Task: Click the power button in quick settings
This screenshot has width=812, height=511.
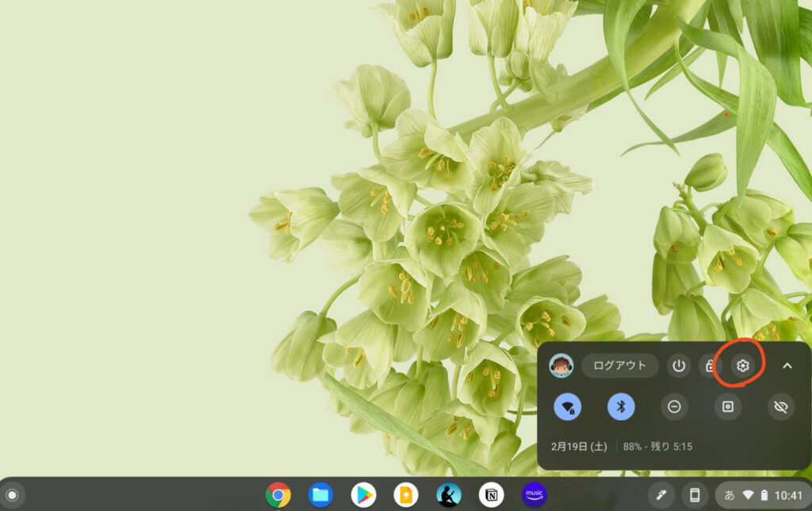Action: tap(679, 366)
